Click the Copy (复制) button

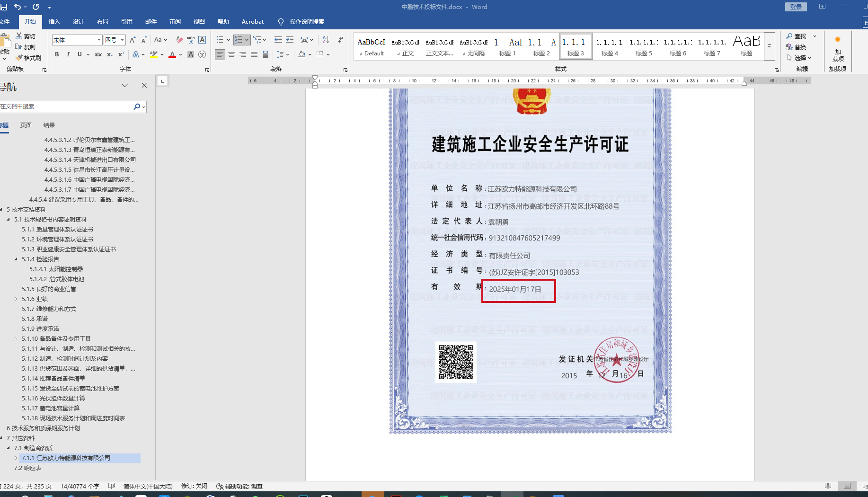click(26, 47)
